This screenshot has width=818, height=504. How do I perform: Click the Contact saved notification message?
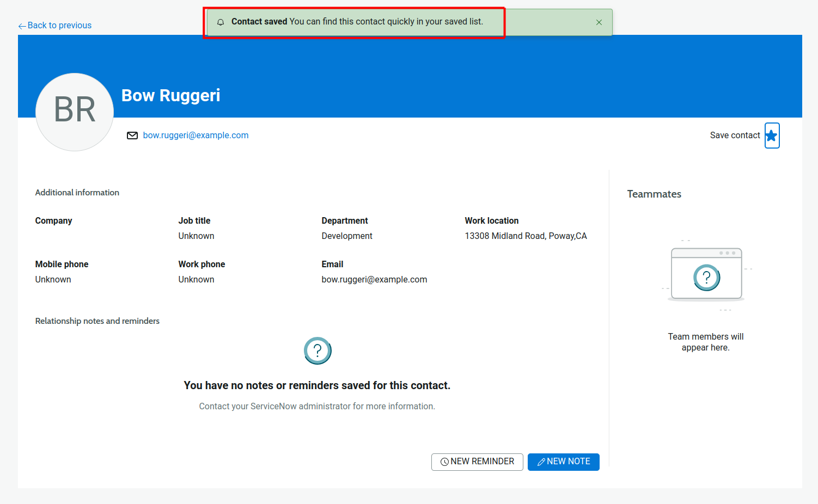(x=357, y=22)
